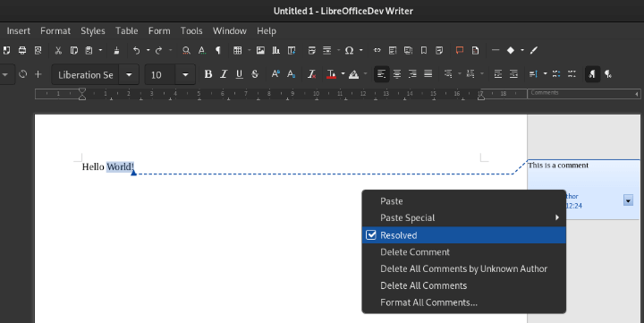Click the Copy icon
Image resolution: width=644 pixels, height=323 pixels.
point(74,50)
